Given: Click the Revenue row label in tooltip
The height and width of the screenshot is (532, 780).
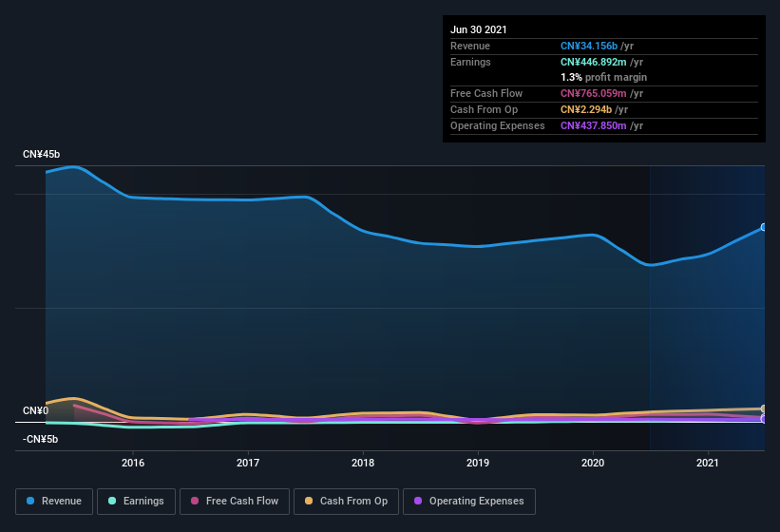Looking at the screenshot, I should pos(470,46).
